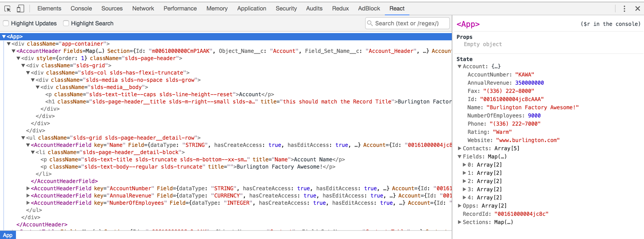Viewport: 644px width, 239px height.
Task: Expand Fields entry 4 Array[2]
Action: [x=464, y=198]
